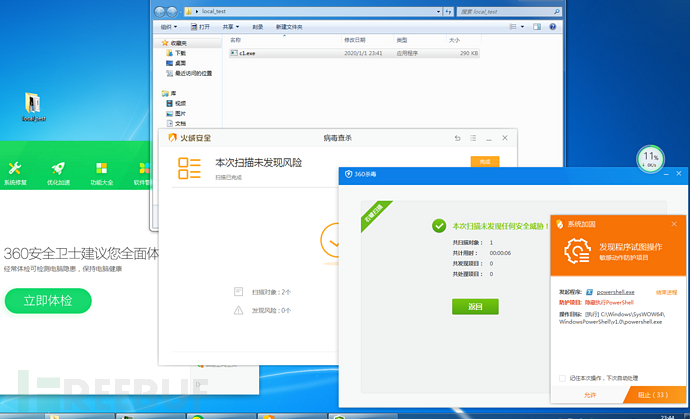Check 记住本次操作 checkbox

tap(562, 378)
